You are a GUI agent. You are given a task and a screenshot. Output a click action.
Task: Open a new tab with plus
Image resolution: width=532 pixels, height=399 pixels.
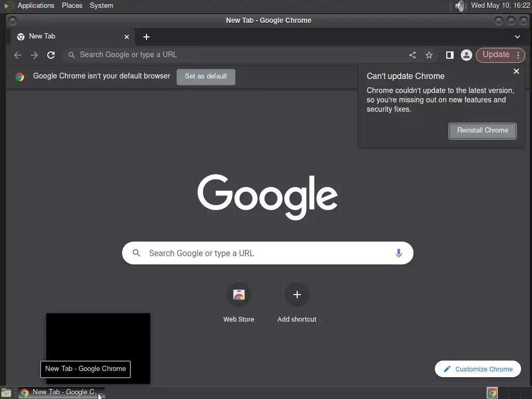146,37
